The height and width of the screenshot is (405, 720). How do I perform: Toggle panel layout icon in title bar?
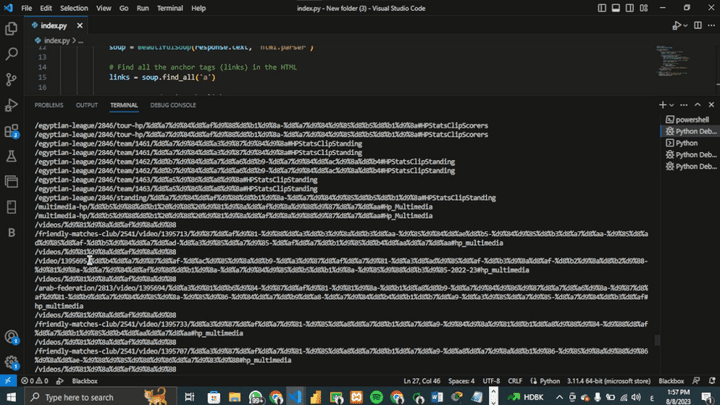(x=616, y=8)
